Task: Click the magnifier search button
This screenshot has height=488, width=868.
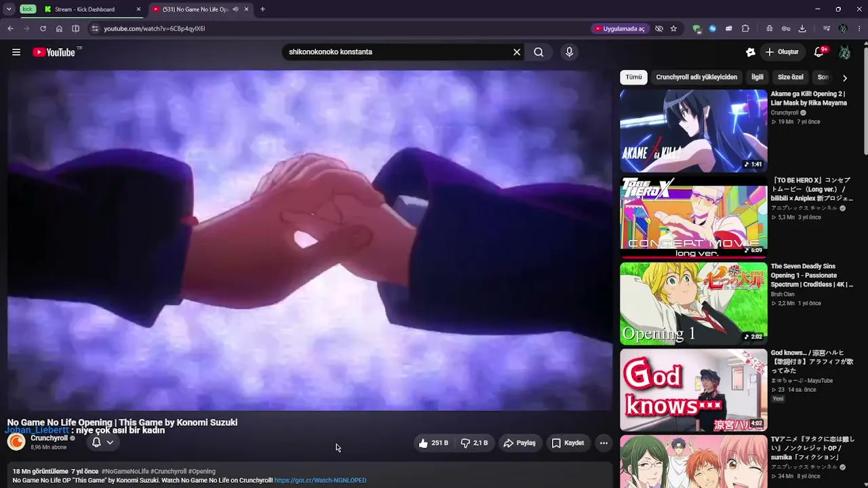Action: point(538,52)
